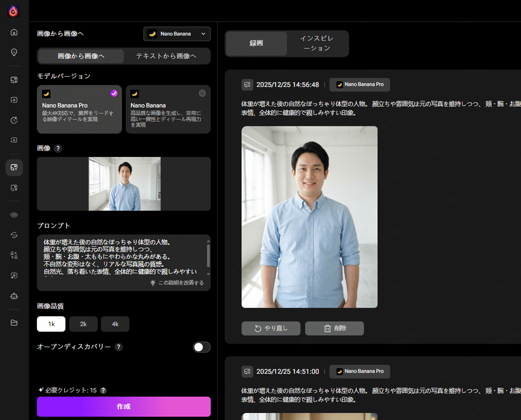
Task: Select the location explore icon in sidebar
Action: point(14,52)
